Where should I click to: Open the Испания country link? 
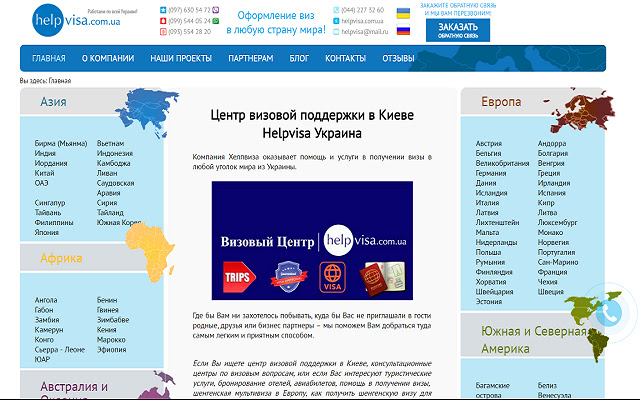[551, 193]
